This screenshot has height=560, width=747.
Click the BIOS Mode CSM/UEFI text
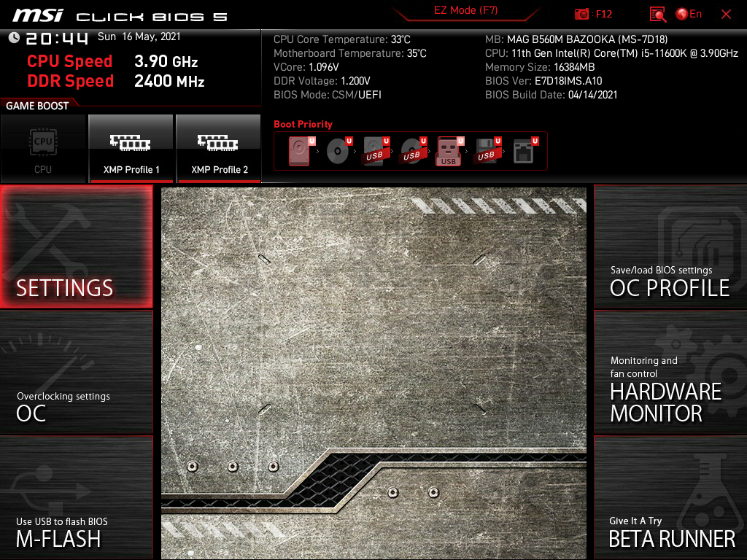[x=328, y=95]
